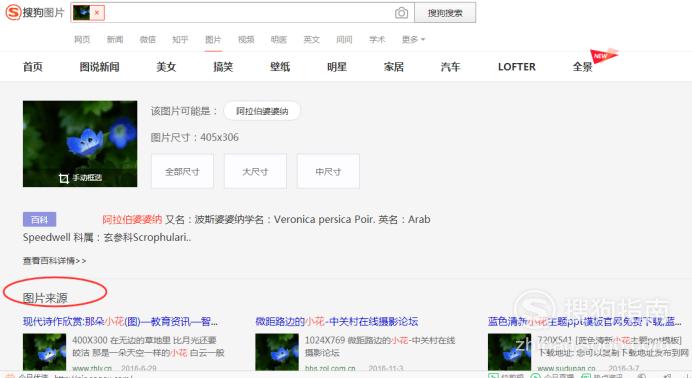The width and height of the screenshot is (692, 378).
Task: Switch to 网页 search tab
Action: click(82, 39)
